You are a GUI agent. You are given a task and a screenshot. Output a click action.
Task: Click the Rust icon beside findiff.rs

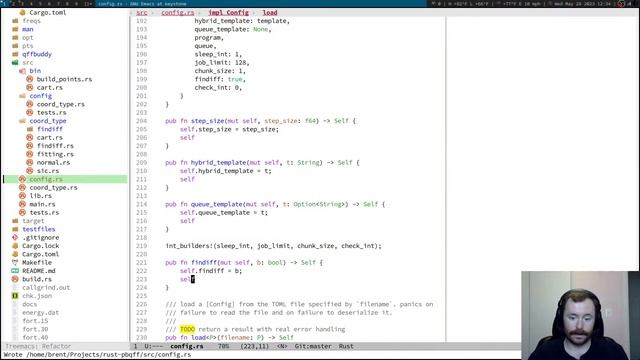(29, 146)
